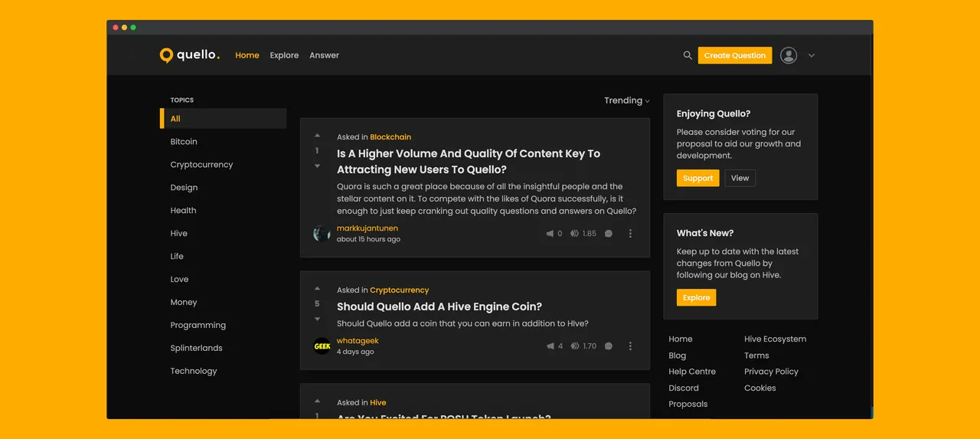Click payout icon showing 1.70
This screenshot has width=980, height=439.
575,346
